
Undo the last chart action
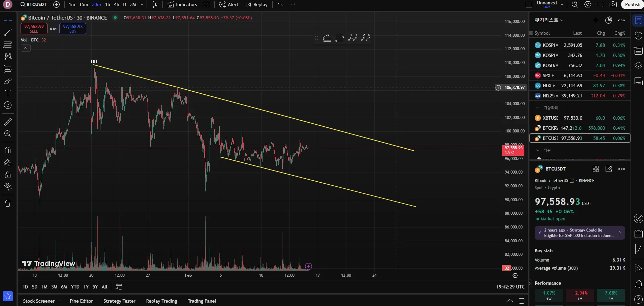coord(280,5)
